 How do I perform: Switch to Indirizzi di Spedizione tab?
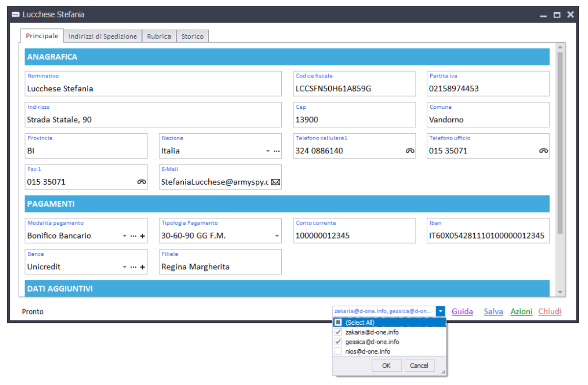(x=102, y=36)
